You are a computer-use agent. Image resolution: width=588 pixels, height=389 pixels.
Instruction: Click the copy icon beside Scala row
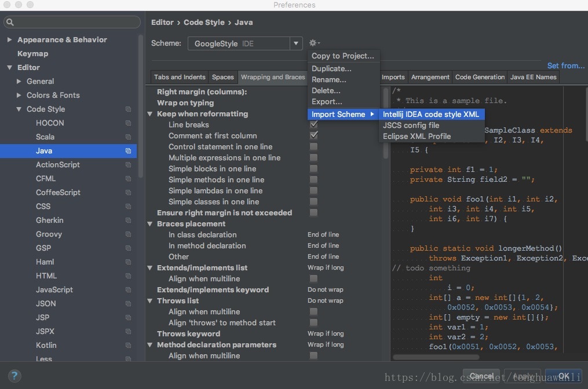pyautogui.click(x=128, y=137)
